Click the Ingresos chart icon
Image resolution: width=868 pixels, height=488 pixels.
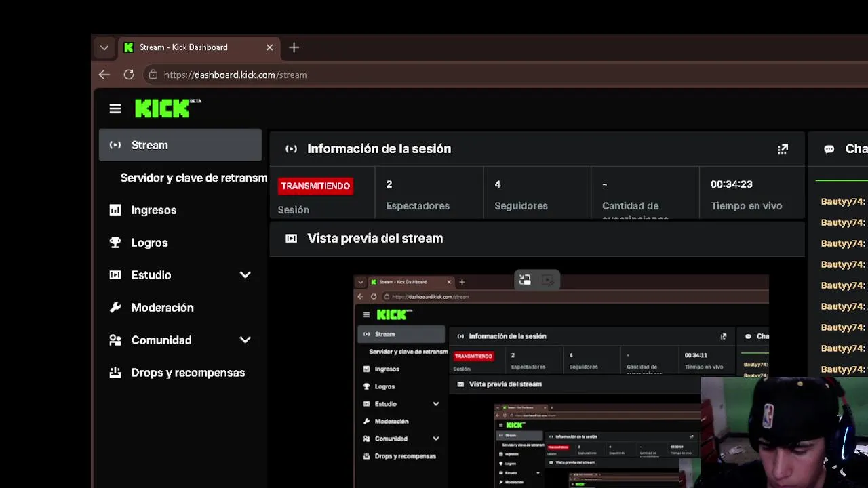point(115,210)
